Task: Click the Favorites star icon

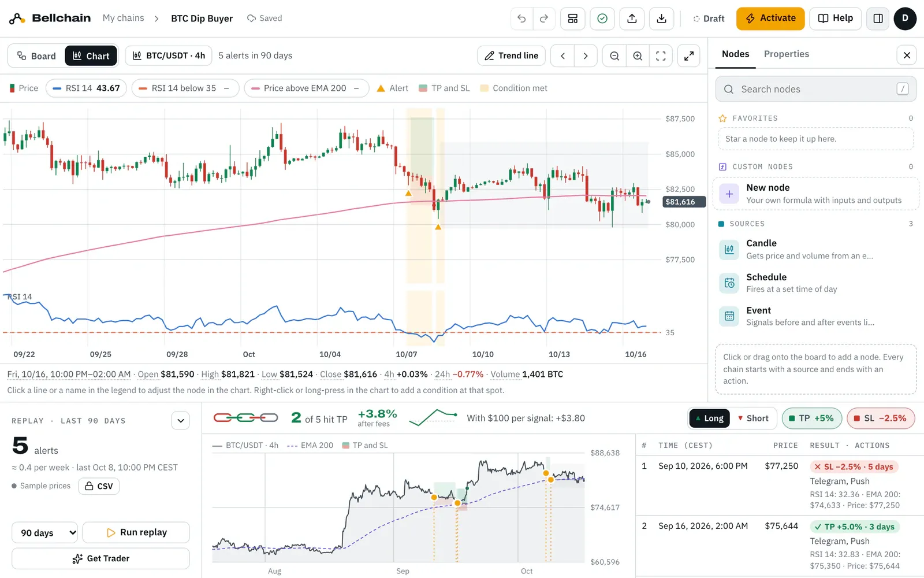Action: [x=722, y=118]
